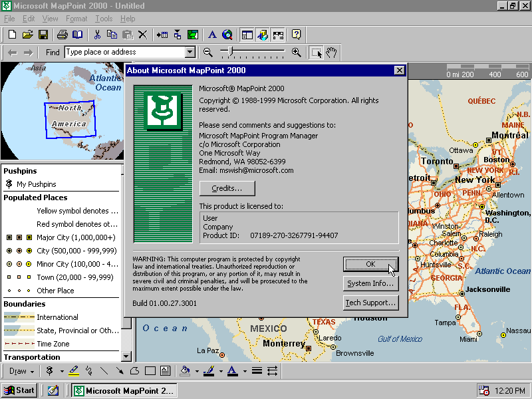
Task: Print the map using the printer icon
Action: (62, 35)
